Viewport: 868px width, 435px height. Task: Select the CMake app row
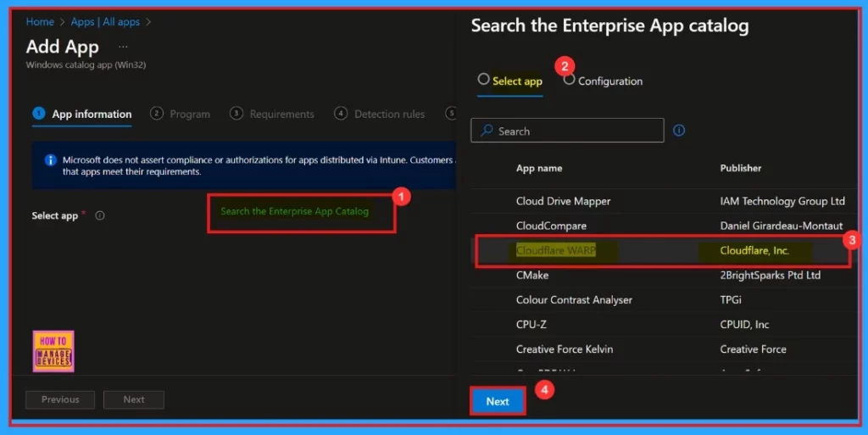click(x=665, y=275)
